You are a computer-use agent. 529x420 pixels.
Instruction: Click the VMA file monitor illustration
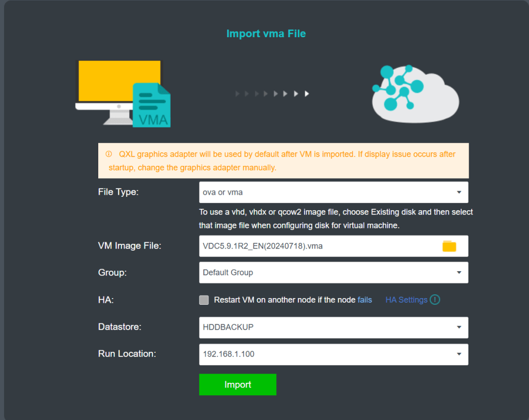point(123,94)
